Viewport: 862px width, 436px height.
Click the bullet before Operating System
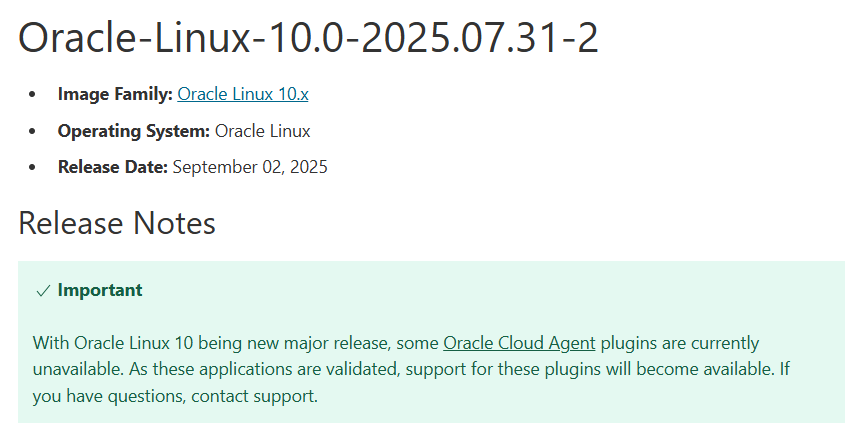tap(32, 131)
